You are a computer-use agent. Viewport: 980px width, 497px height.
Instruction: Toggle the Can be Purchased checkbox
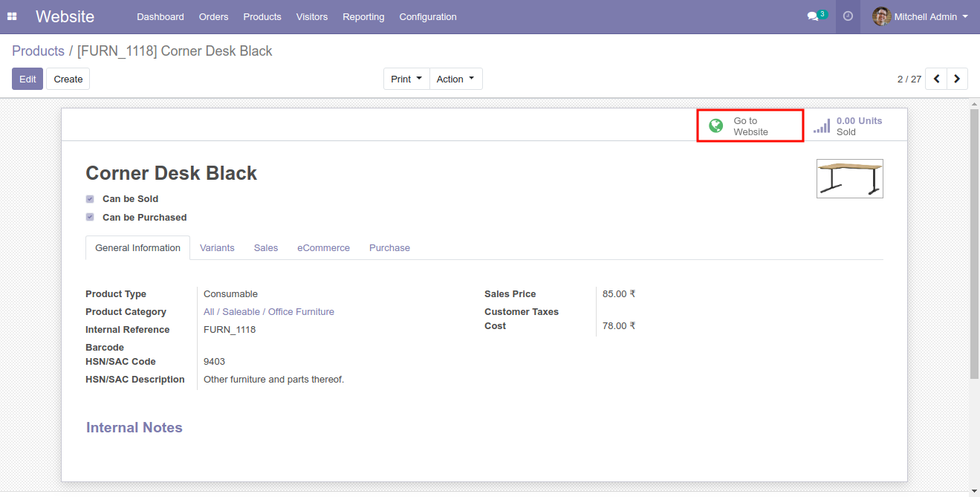click(90, 218)
